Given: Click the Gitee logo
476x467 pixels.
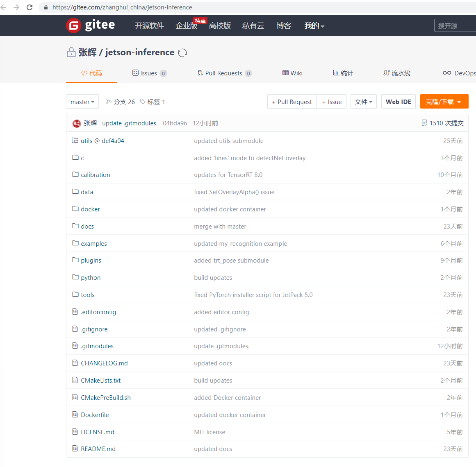Looking at the screenshot, I should pos(91,25).
